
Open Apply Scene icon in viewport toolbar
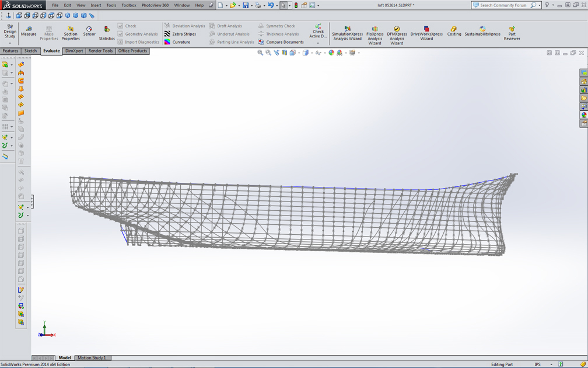click(x=339, y=53)
